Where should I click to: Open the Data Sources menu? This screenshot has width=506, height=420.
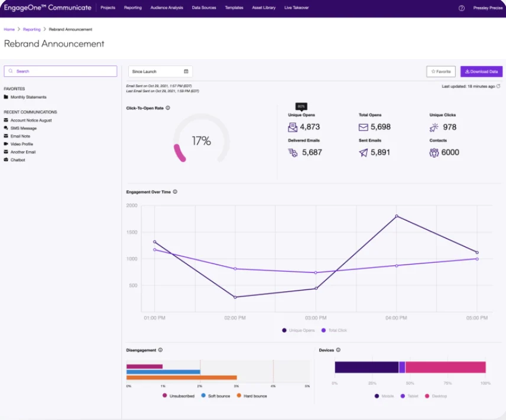(x=204, y=8)
